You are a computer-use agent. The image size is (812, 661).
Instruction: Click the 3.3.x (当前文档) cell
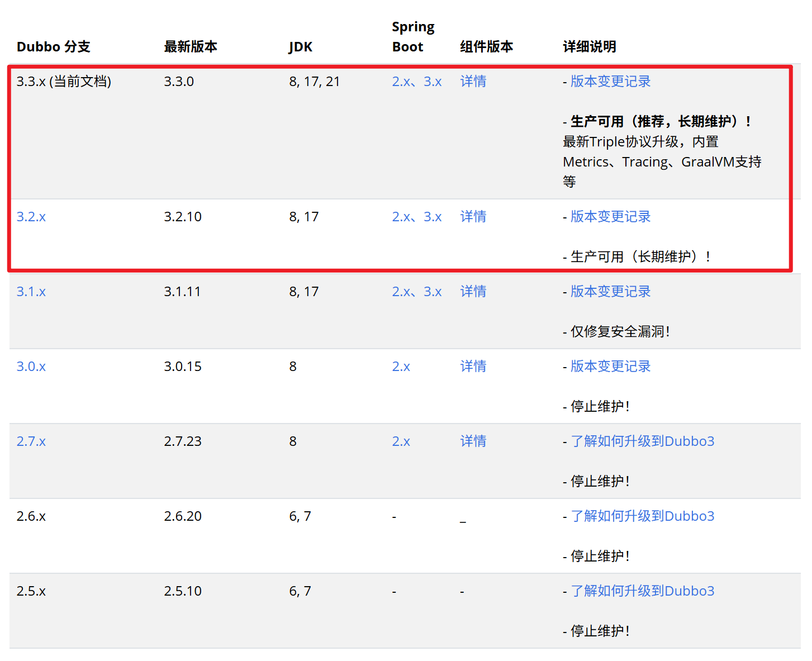[64, 82]
